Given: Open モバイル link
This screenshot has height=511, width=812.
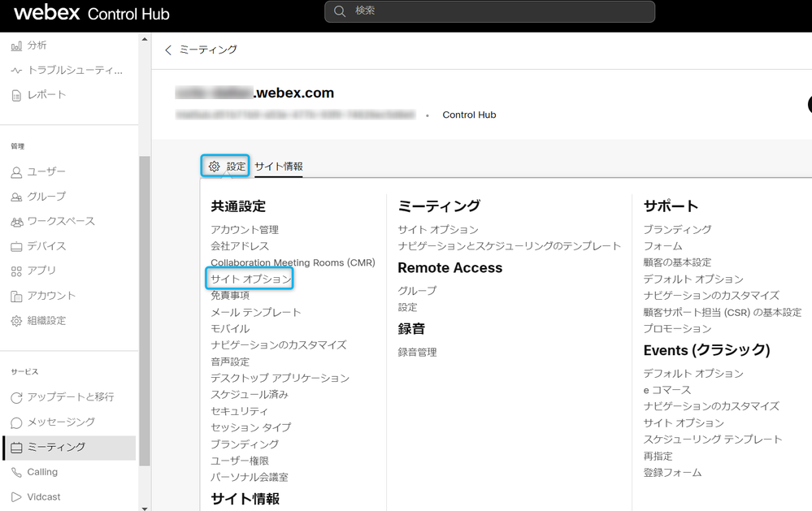Looking at the screenshot, I should click(230, 329).
